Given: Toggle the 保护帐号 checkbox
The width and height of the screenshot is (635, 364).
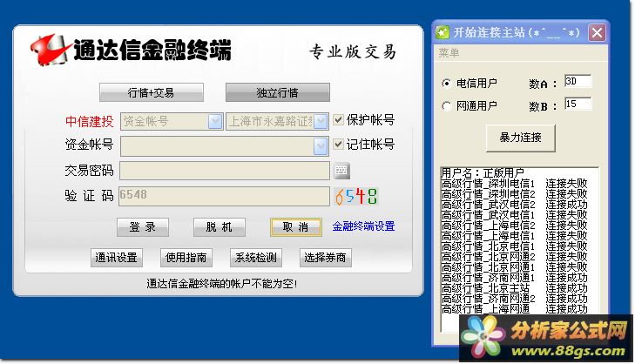Looking at the screenshot, I should [x=338, y=119].
